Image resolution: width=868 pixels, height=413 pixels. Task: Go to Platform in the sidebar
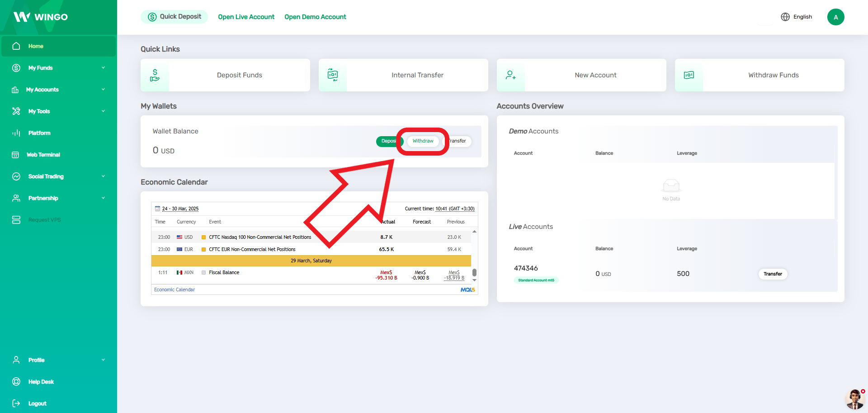coord(39,133)
